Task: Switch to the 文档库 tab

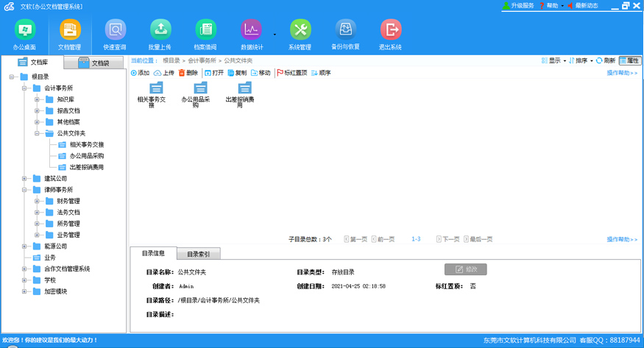Action: click(x=32, y=62)
